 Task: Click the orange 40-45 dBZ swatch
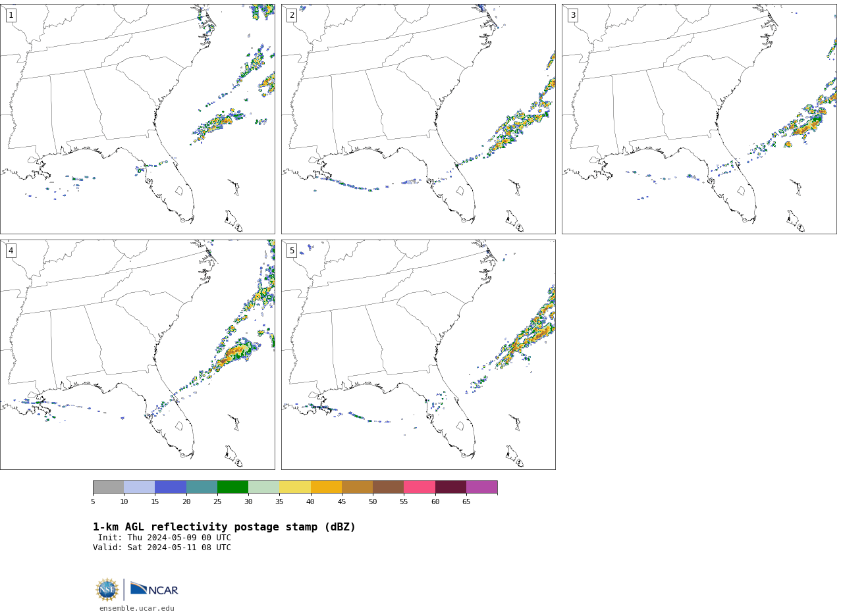[x=326, y=487]
